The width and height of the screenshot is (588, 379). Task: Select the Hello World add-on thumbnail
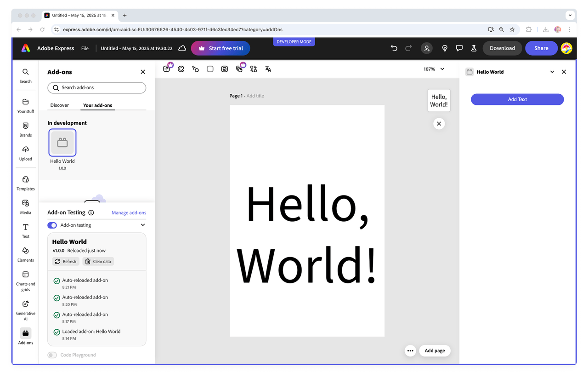[62, 143]
